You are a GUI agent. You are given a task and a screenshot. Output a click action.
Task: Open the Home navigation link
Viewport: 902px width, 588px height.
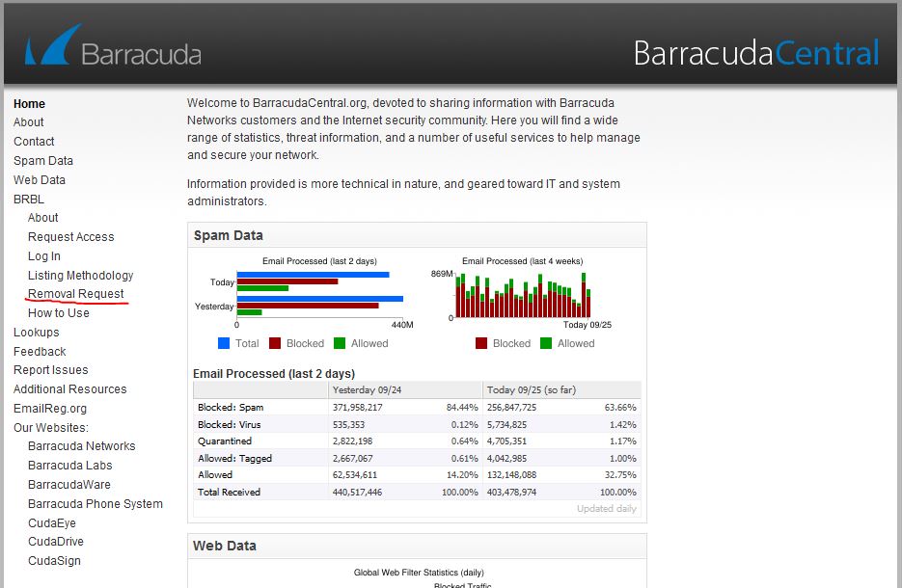point(29,103)
